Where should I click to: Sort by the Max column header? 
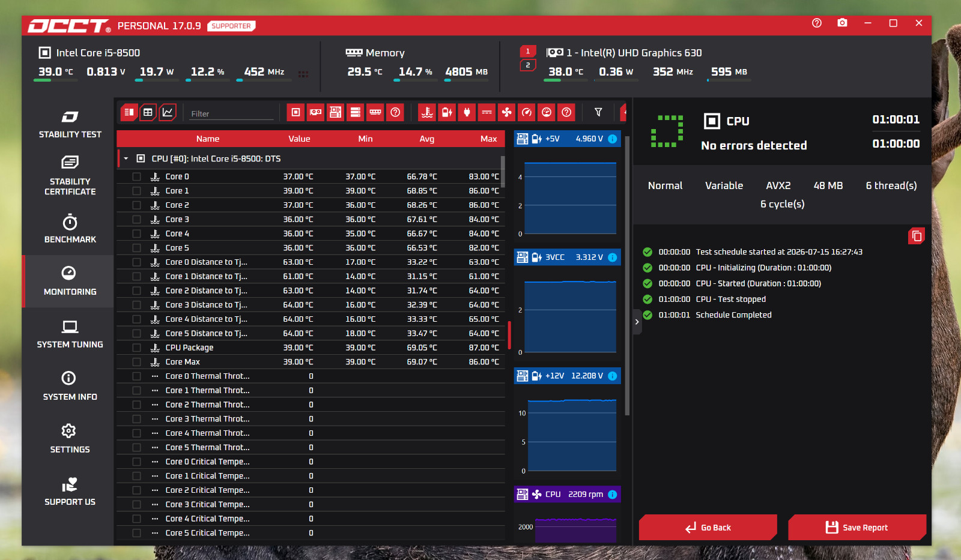[489, 139]
